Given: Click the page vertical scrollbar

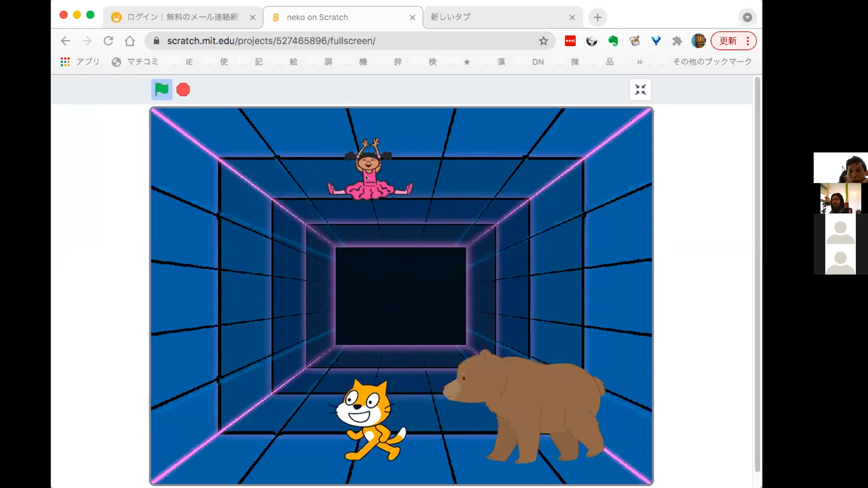Looking at the screenshot, I should (x=757, y=274).
